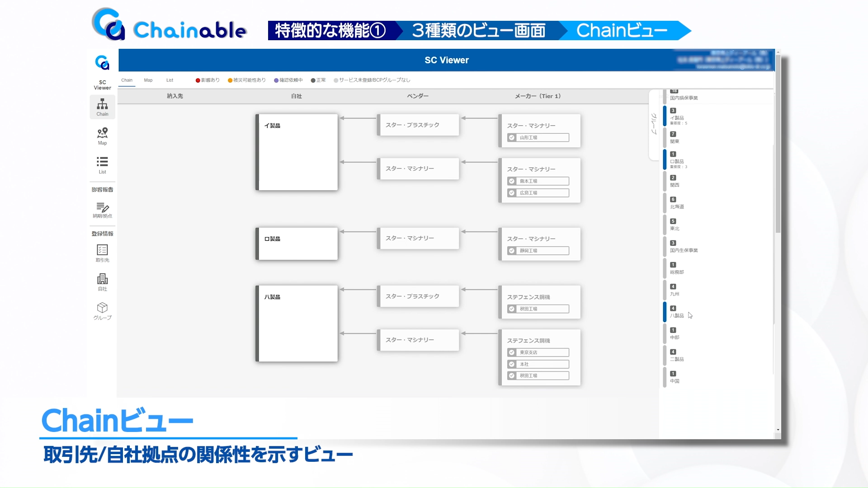
Task: Open the List view sidebar icon
Action: pos(102,165)
